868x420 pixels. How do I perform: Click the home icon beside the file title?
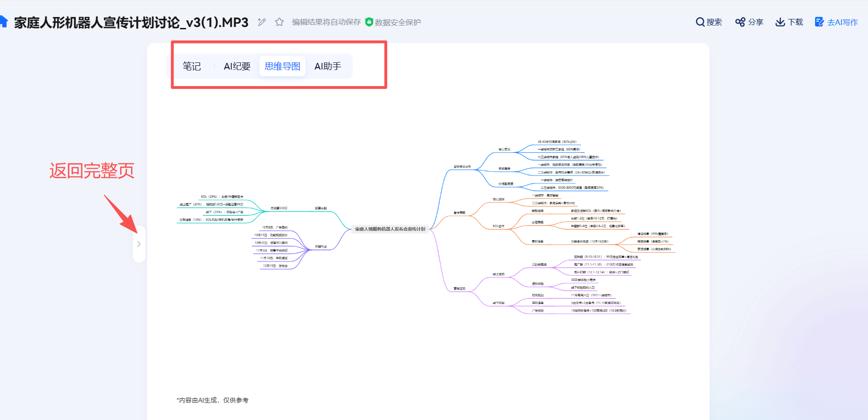[4, 21]
